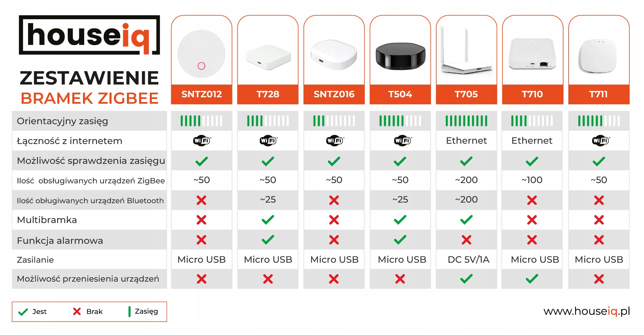The image size is (644, 335).
Task: Click the green checkmark for T728 Multibramka
Action: click(268, 220)
